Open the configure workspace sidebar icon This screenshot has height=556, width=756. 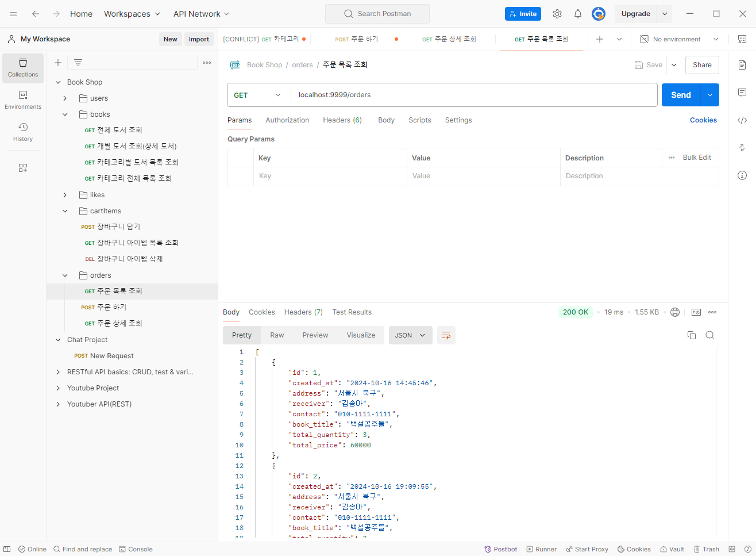[23, 168]
